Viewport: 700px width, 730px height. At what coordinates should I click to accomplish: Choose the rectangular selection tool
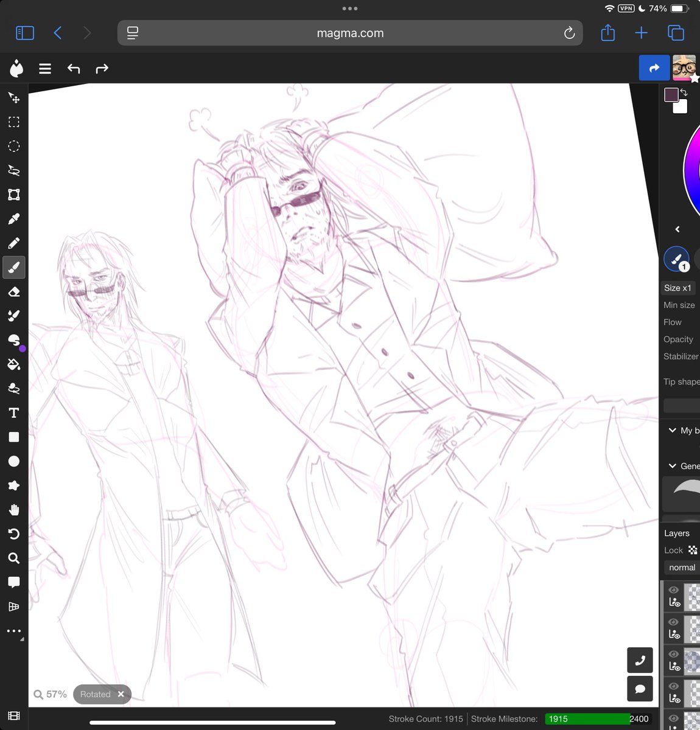[13, 122]
